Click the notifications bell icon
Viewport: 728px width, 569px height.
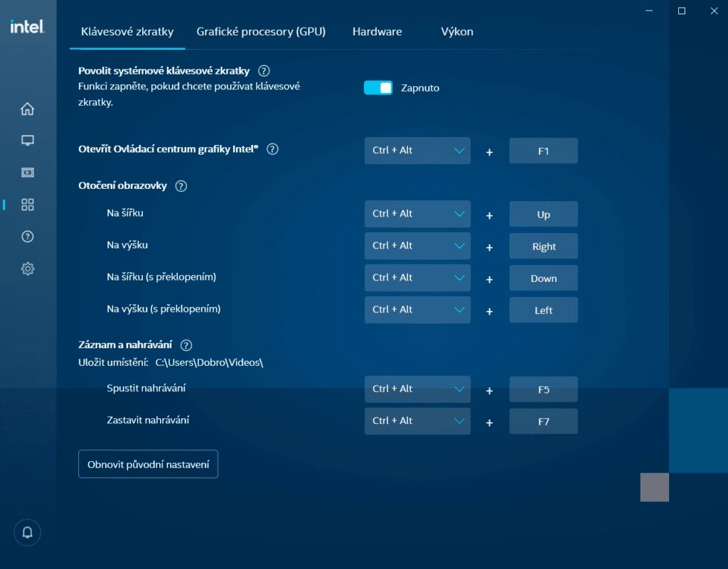[x=27, y=532]
